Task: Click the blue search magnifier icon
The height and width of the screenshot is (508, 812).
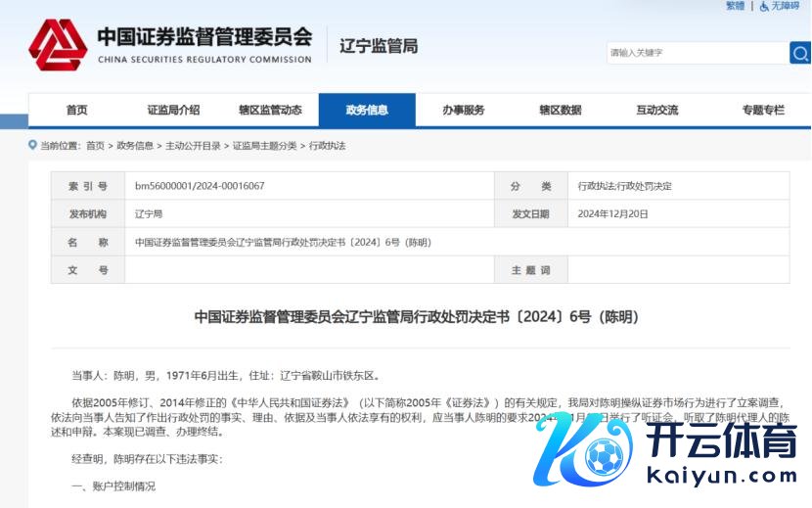Action: [x=800, y=53]
